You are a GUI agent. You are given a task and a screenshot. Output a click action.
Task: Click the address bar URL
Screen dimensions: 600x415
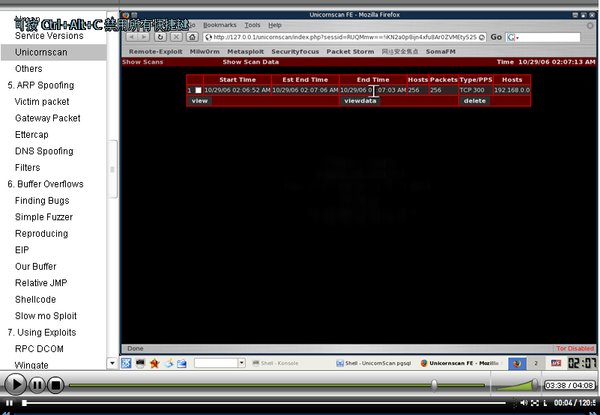click(x=344, y=37)
